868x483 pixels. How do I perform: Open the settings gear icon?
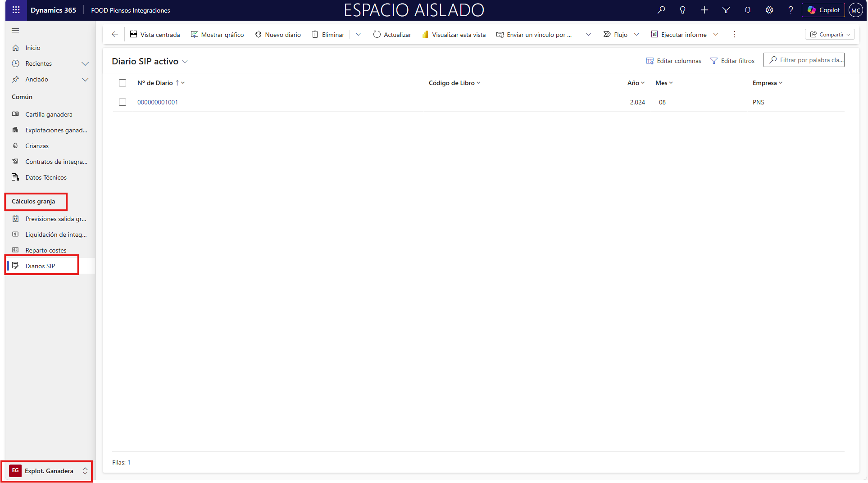(x=769, y=10)
